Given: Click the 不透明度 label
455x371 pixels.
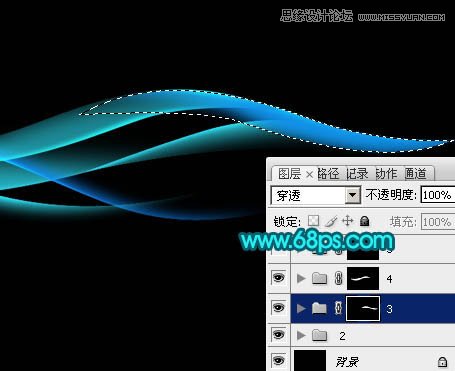Looking at the screenshot, I should [x=391, y=195].
